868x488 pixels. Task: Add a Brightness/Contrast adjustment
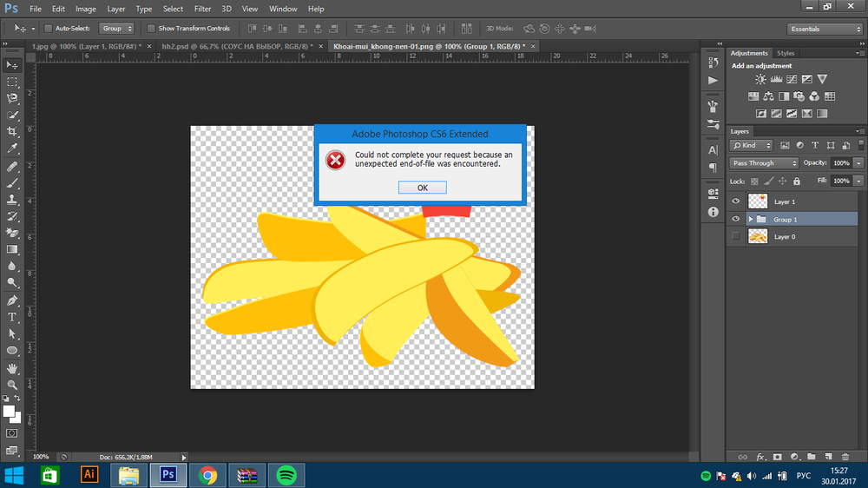(761, 80)
